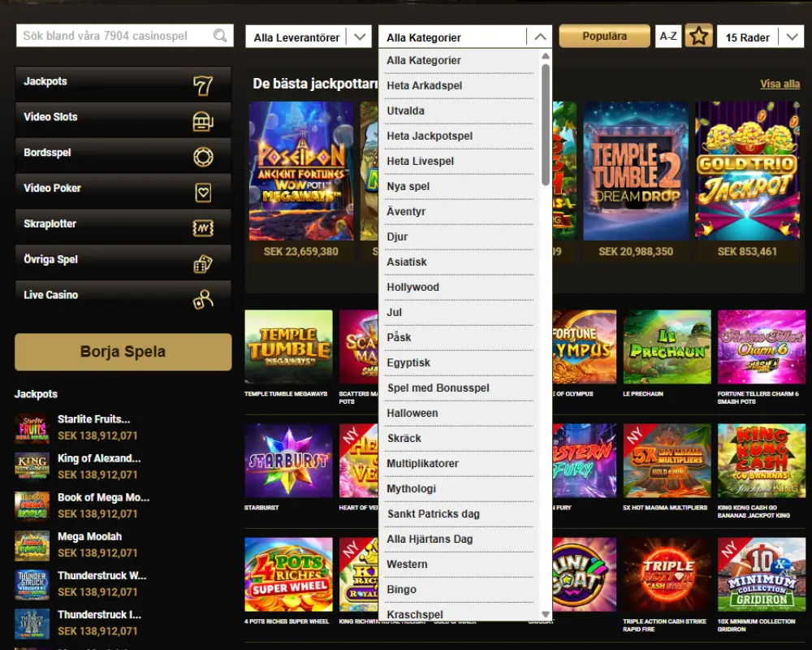The height and width of the screenshot is (650, 812).
Task: Pick Spel med Bonusspel category
Action: coord(459,388)
